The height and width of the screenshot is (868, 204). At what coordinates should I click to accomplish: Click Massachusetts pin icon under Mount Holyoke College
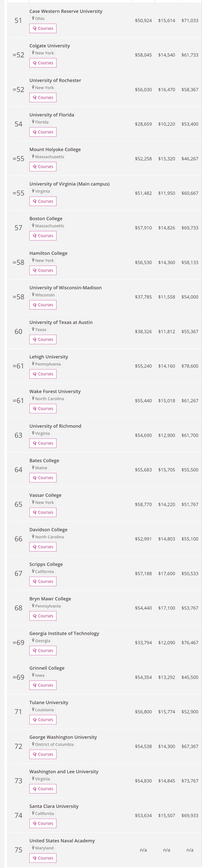coord(33,157)
